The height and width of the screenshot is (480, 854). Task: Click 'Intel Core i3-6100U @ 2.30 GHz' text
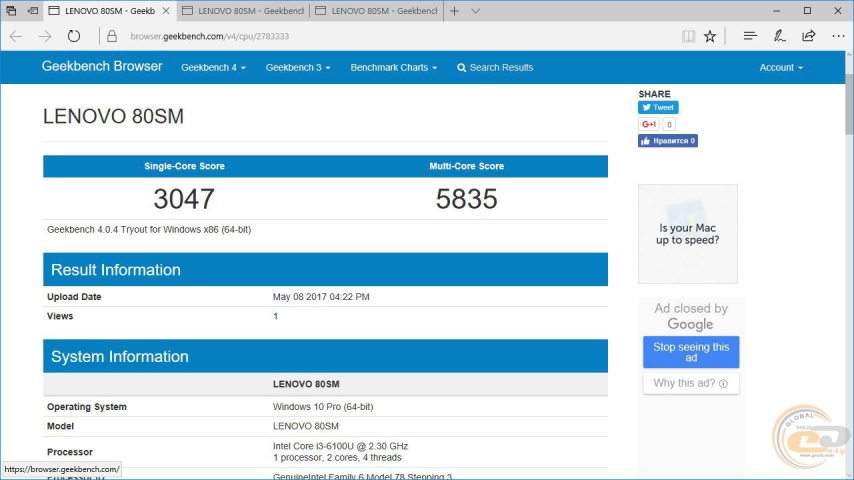[340, 446]
